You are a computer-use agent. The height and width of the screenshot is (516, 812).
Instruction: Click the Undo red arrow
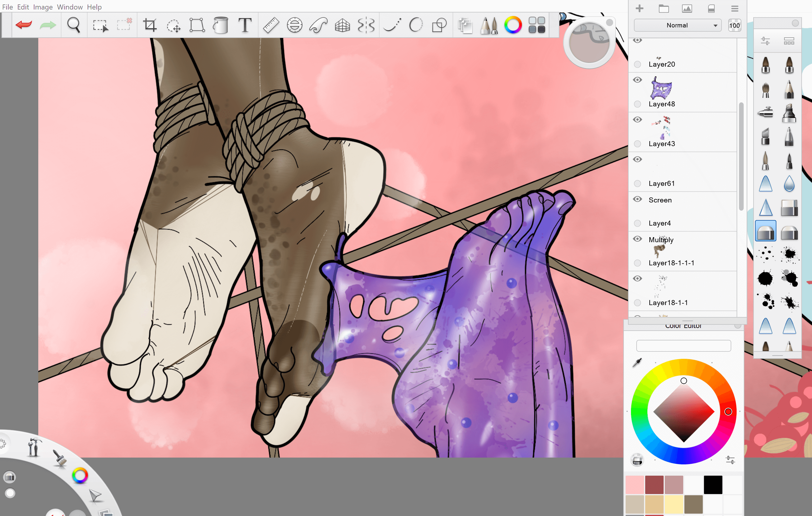24,25
